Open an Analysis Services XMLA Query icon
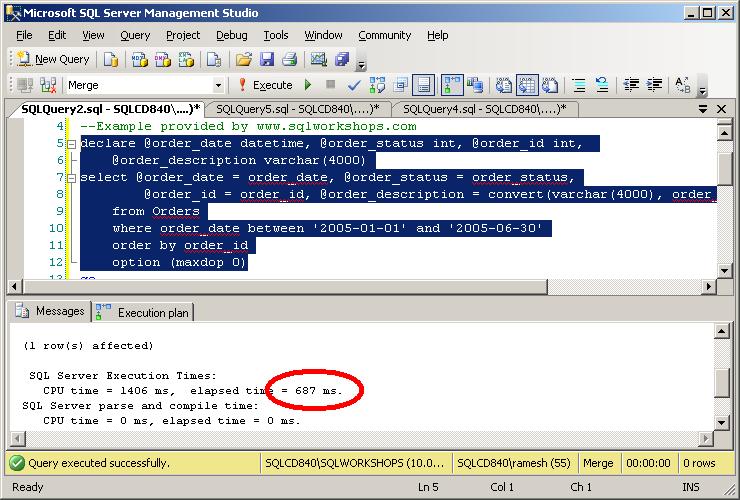The image size is (740, 500). 186,59
